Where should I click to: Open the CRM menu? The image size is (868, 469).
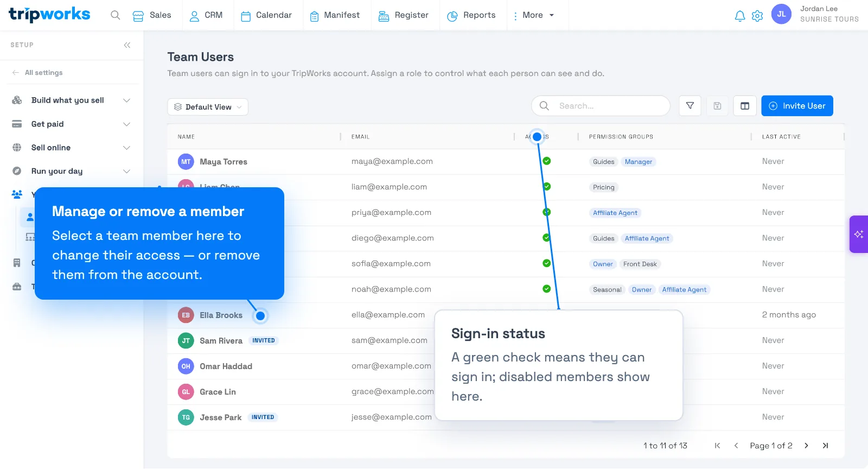point(206,15)
